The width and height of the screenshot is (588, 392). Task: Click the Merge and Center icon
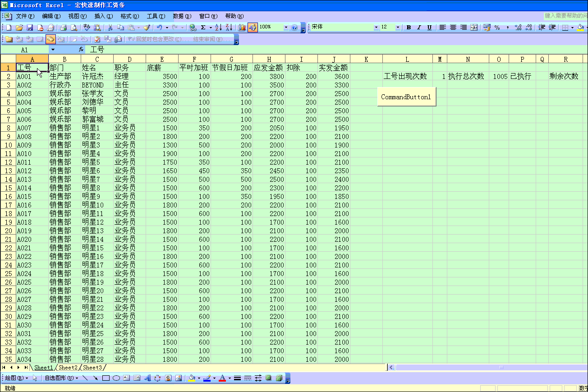tap(474, 28)
